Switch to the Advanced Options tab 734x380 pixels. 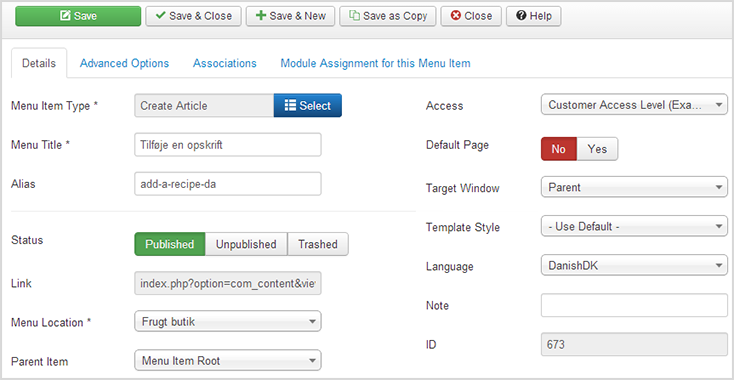(125, 63)
